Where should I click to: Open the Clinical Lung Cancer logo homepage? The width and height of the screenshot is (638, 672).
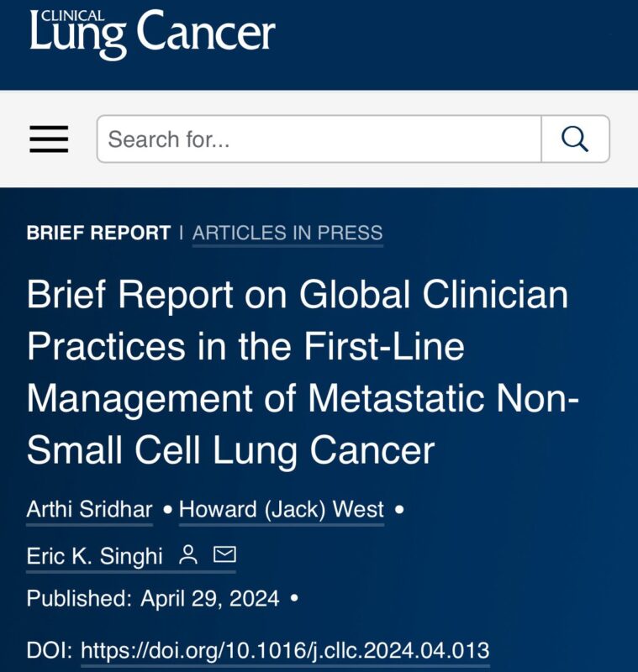(x=152, y=34)
